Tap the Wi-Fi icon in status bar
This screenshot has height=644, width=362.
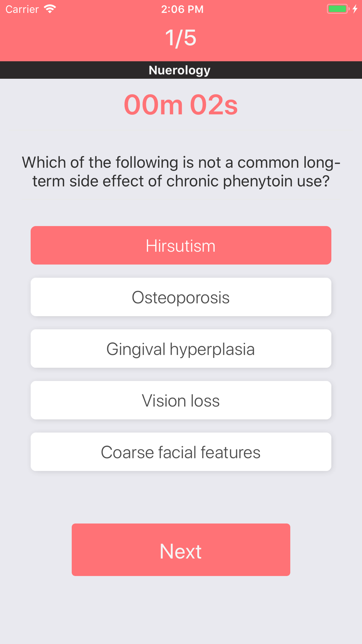point(50,9)
